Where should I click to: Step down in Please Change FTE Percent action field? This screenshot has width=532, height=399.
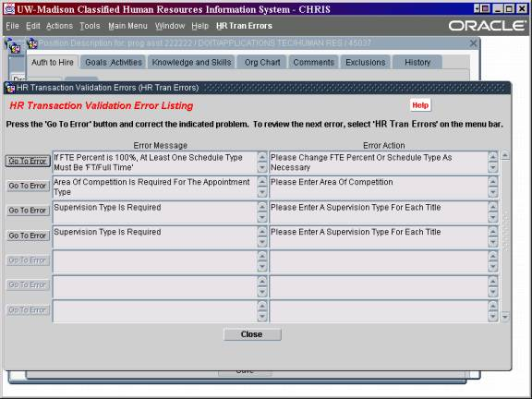tap(493, 167)
